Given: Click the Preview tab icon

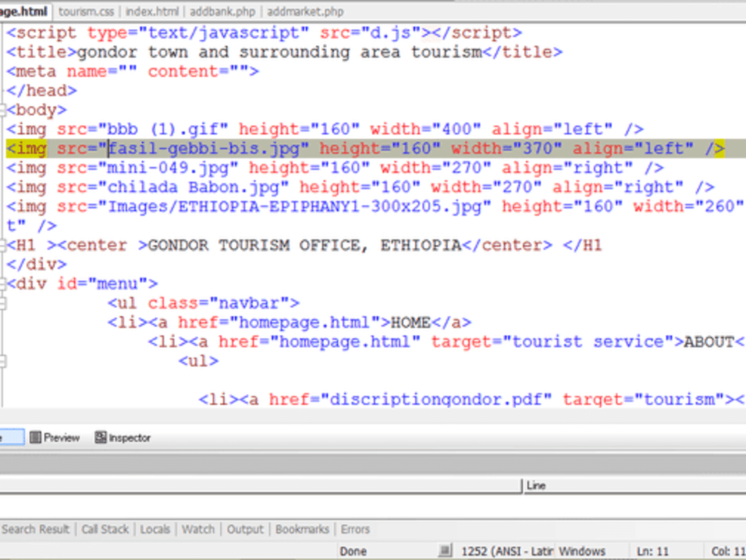Looking at the screenshot, I should (35, 438).
